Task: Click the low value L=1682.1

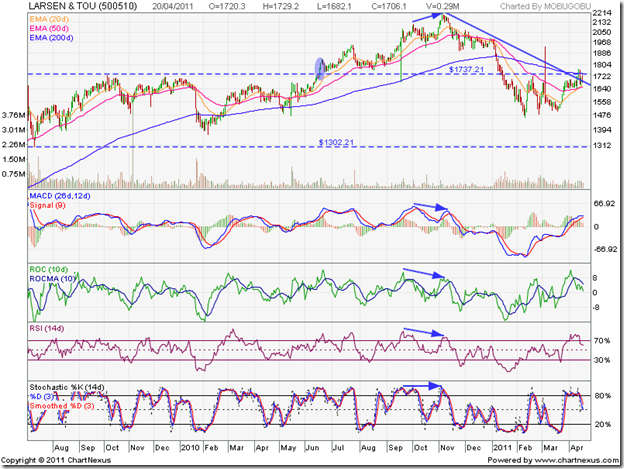Action: tap(333, 6)
